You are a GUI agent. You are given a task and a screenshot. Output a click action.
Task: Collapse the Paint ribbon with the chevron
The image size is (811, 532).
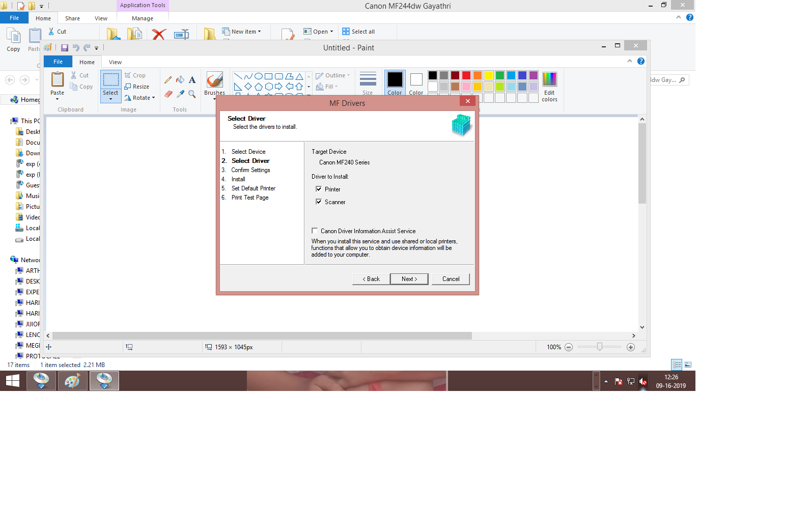pos(630,61)
